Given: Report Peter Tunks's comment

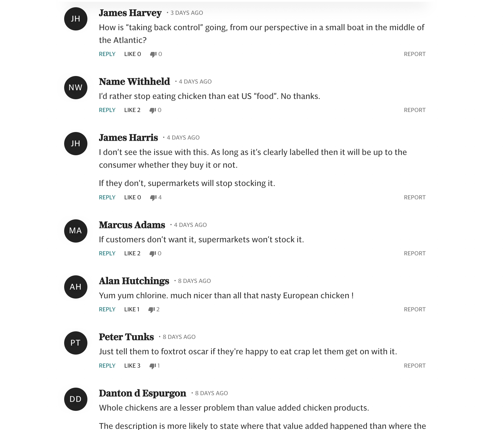Looking at the screenshot, I should coord(414,366).
